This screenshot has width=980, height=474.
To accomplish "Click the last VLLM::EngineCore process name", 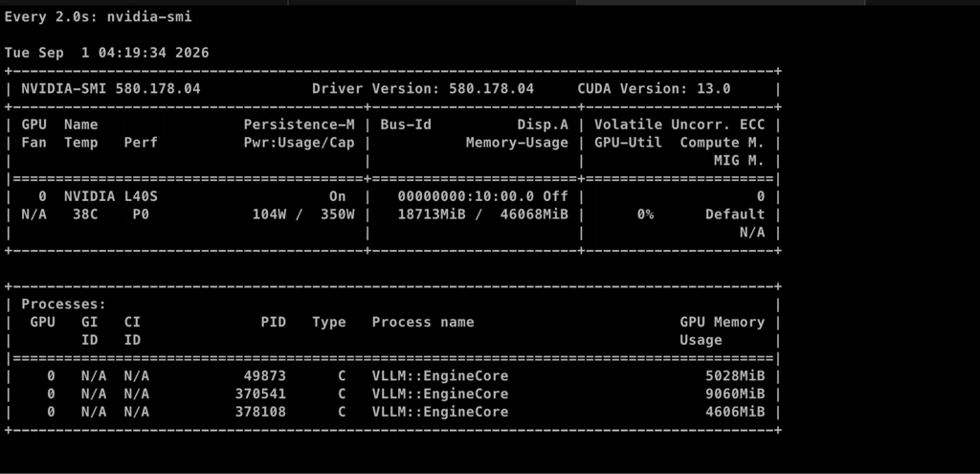I will (x=440, y=412).
